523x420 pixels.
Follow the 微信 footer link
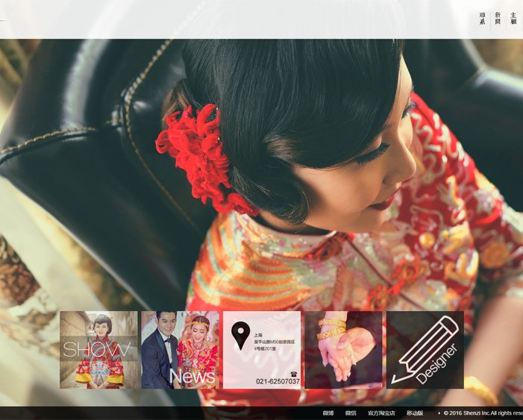(x=351, y=413)
